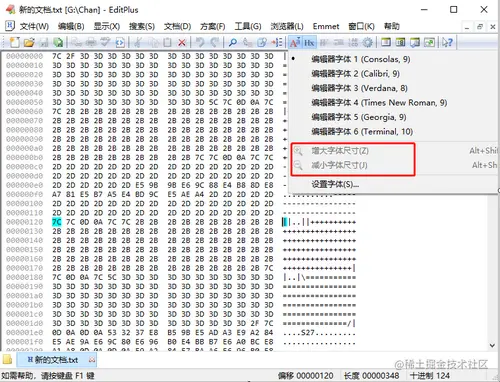
Task: Select 编辑器字体 3 (Verdana, 8)
Action: [x=359, y=88]
